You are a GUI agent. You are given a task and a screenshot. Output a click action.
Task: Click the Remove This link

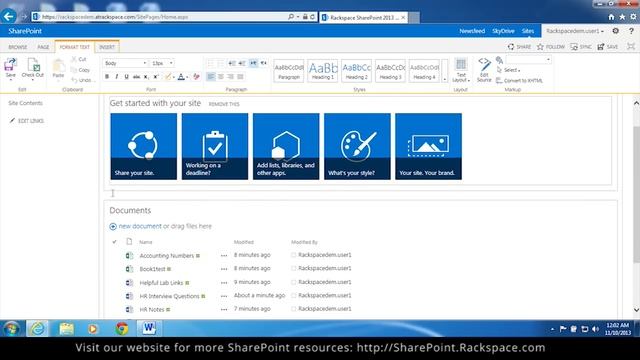coord(224,104)
